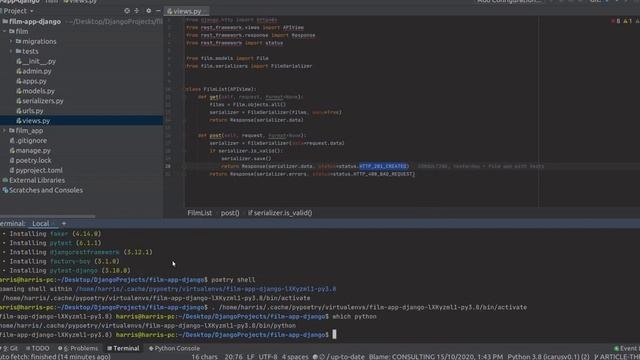Open the Problems tool window
Screen dimensions: 640x360
click(78, 348)
